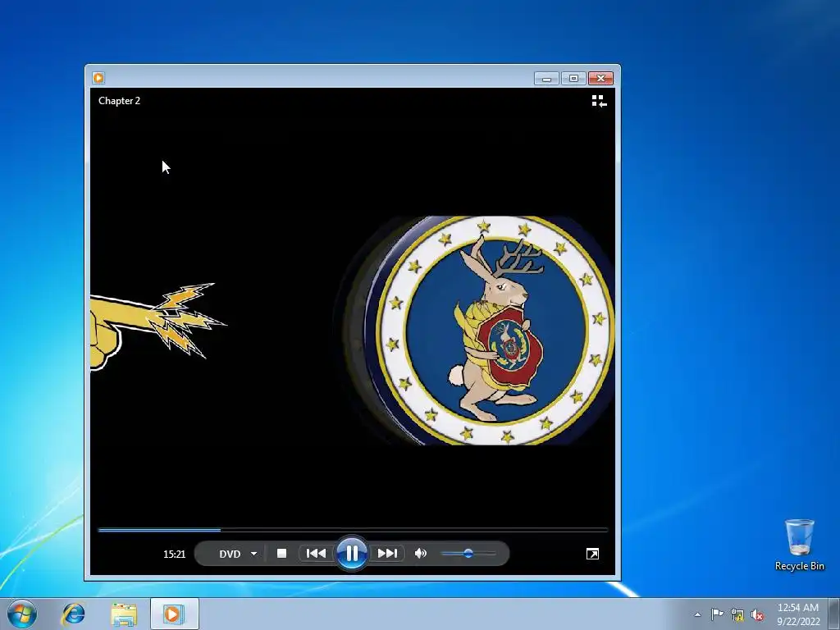Skip to the next chapter

(x=387, y=554)
